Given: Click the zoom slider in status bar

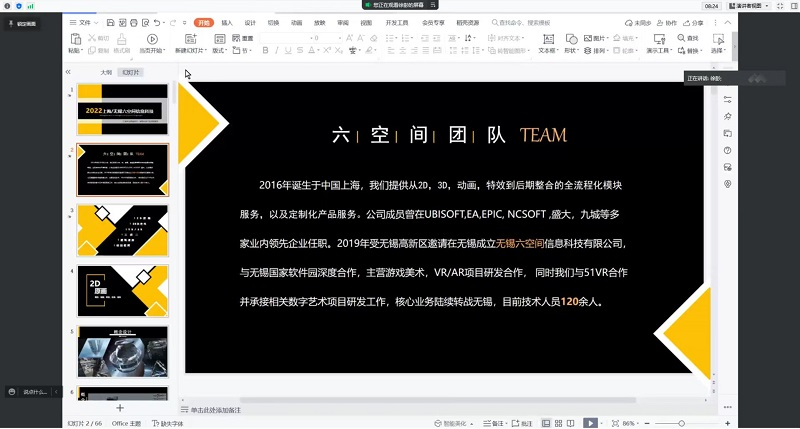Looking at the screenshot, I should (682, 423).
